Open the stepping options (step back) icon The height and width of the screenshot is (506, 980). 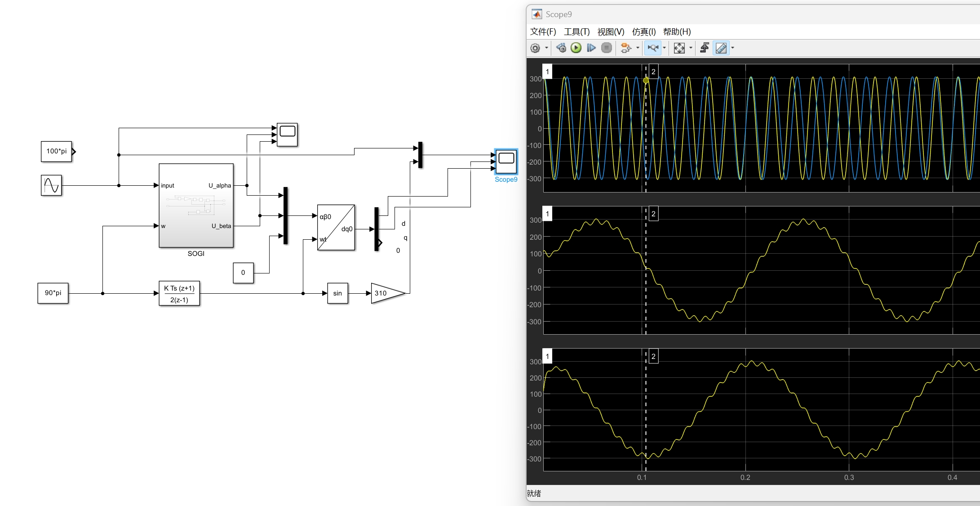coord(561,48)
